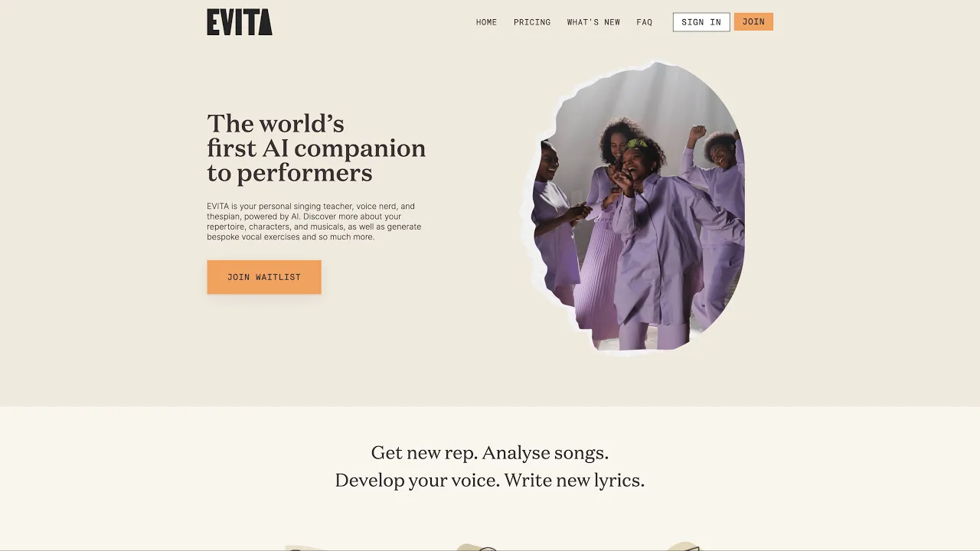Open the What's New page

pyautogui.click(x=593, y=22)
